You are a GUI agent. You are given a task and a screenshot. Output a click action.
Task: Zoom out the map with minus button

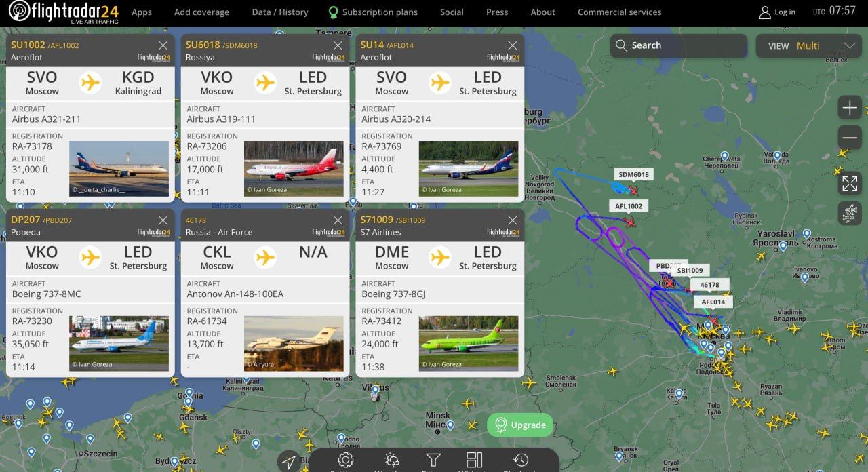pyautogui.click(x=850, y=137)
